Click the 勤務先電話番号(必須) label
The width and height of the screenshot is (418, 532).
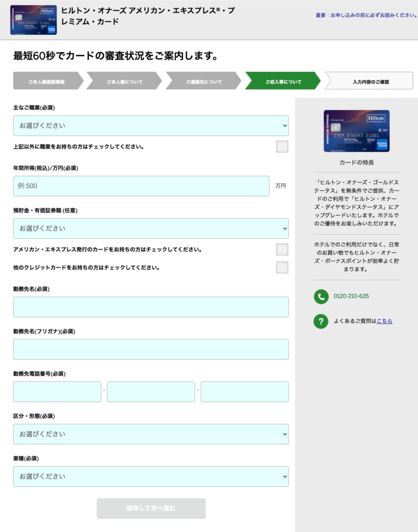[40, 374]
